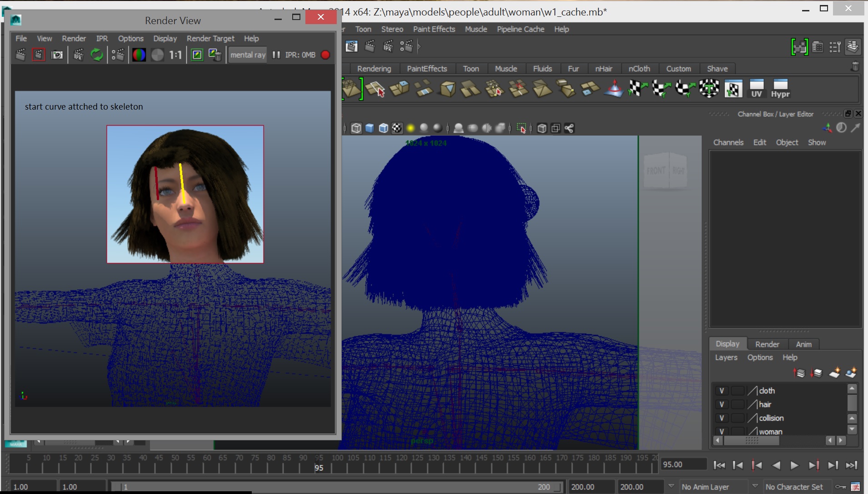This screenshot has height=494, width=868.
Task: Display alpha channel in Render View
Action: coord(157,55)
